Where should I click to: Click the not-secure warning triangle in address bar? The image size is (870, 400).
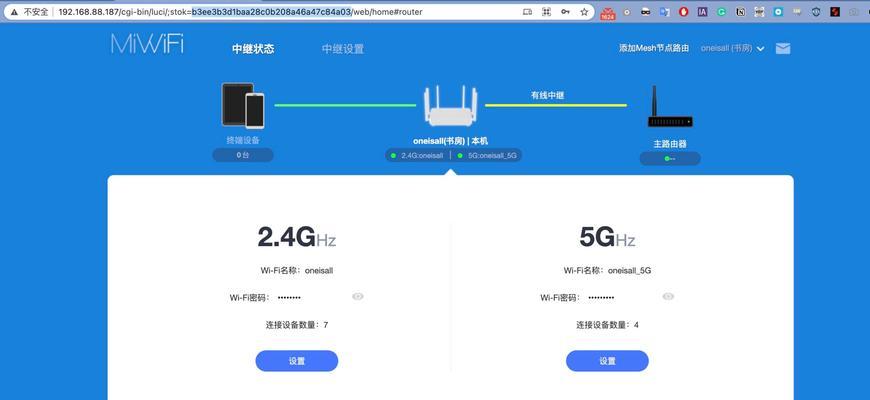pyautogui.click(x=13, y=12)
